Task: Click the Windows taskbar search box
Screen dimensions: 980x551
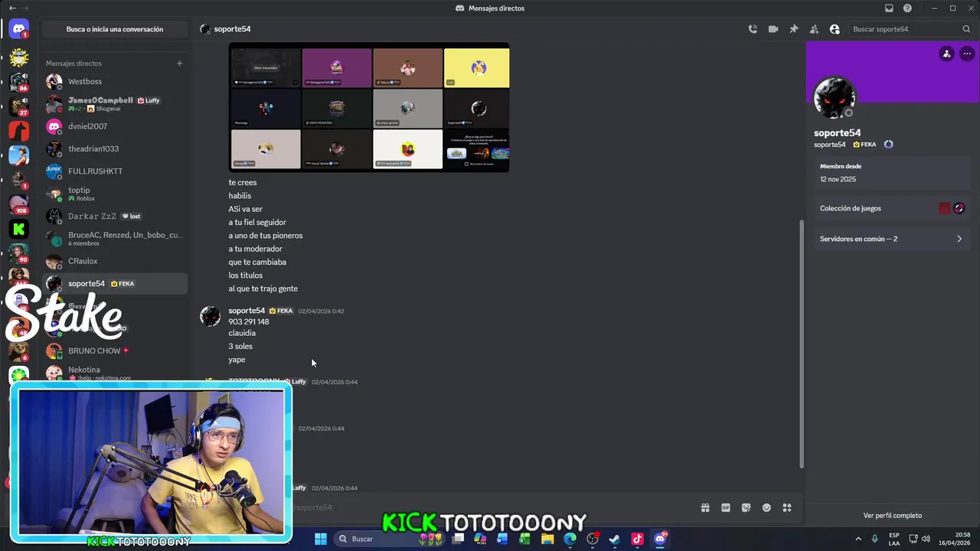Action: point(390,539)
